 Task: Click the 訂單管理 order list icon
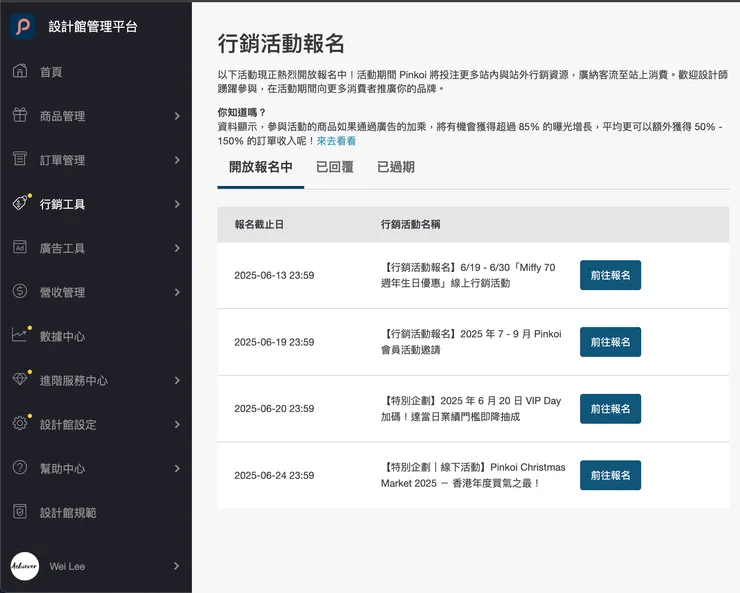(x=20, y=159)
